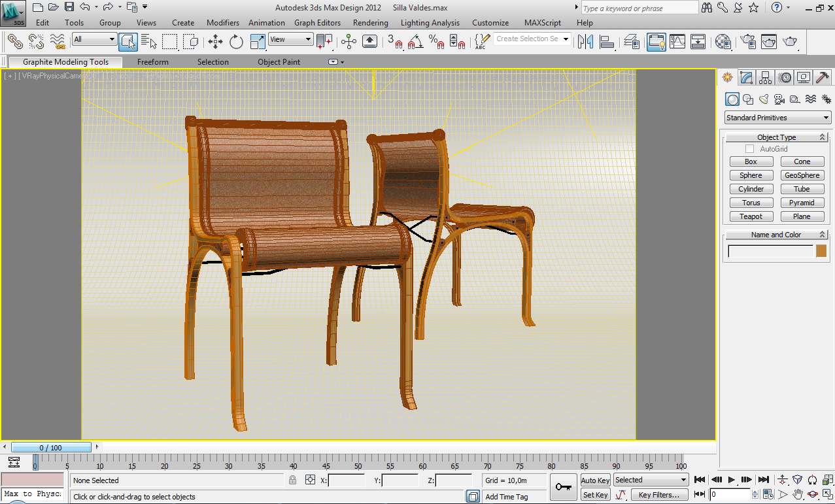Image resolution: width=835 pixels, height=504 pixels.
Task: Open the Manage Layers dialog
Action: 632,42
